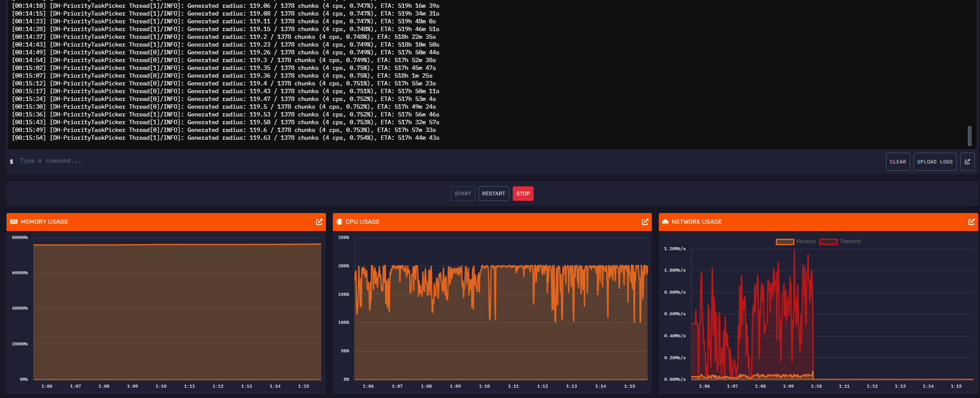
Task: Click the 4000Mb memory axis label
Action: 20,308
